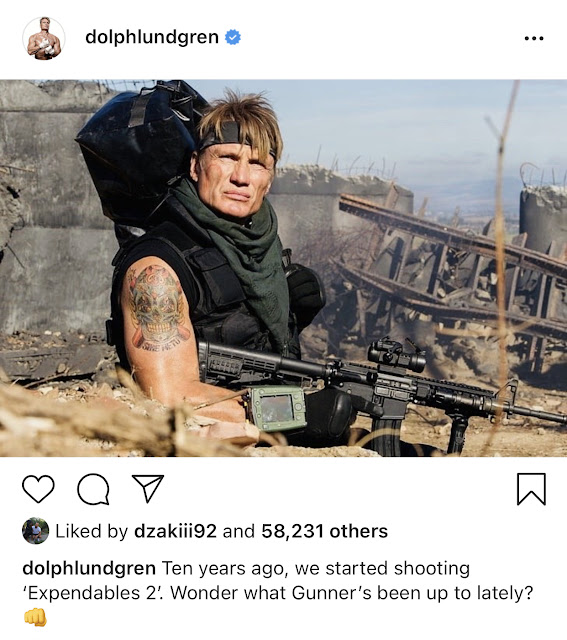Screen dimensions: 567x640
Task: Like the post with the heart icon
Action: pyautogui.click(x=38, y=489)
